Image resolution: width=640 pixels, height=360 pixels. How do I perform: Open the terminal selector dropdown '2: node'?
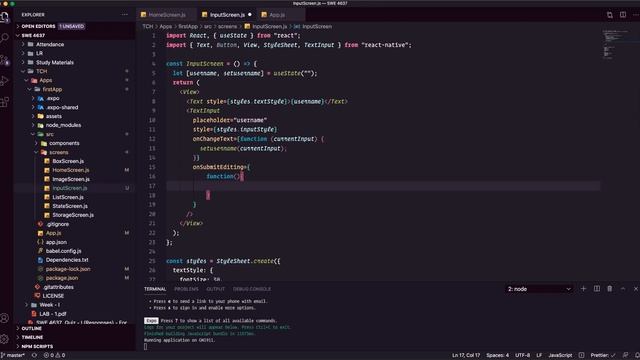pyautogui.click(x=539, y=289)
